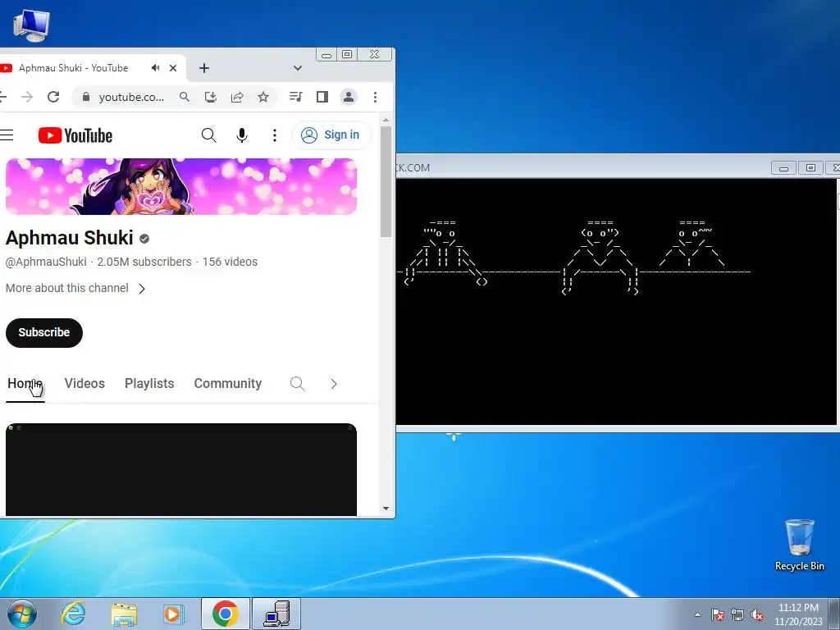Search within the channel using magnifier
This screenshot has height=630, width=840.
(297, 384)
